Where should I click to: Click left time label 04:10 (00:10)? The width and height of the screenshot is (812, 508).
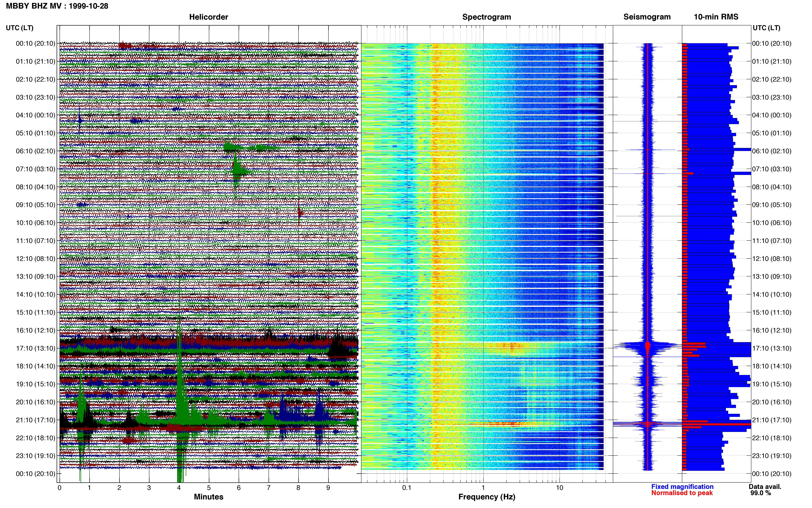tap(36, 115)
